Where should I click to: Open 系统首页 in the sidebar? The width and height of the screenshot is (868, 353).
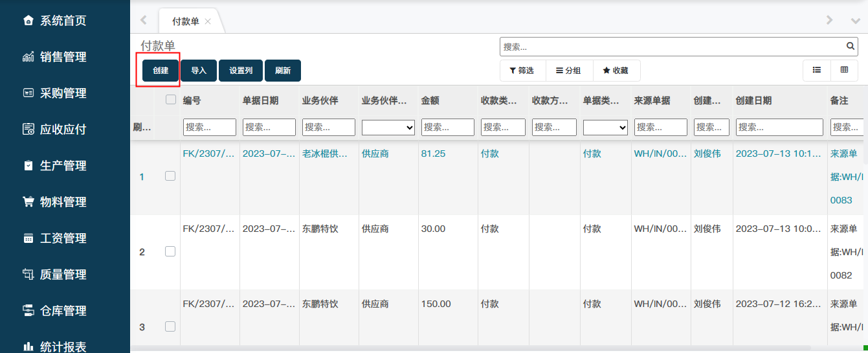click(63, 21)
